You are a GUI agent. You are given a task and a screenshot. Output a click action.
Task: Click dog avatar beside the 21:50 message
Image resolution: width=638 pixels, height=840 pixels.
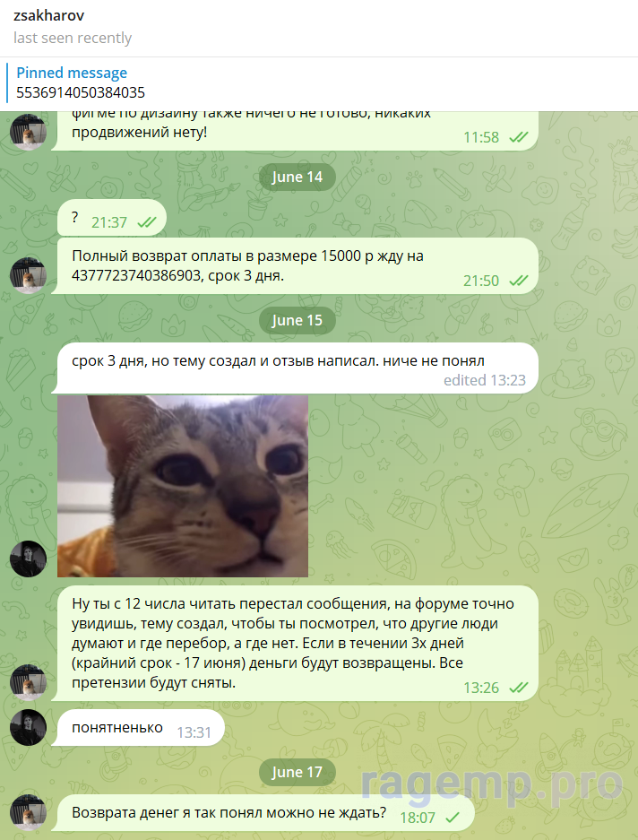tap(28, 275)
